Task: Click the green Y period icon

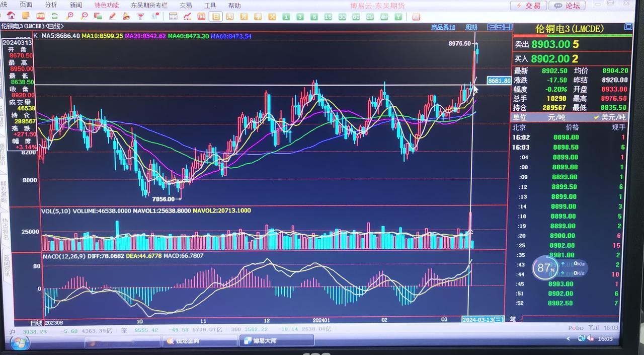Action: click(x=398, y=16)
